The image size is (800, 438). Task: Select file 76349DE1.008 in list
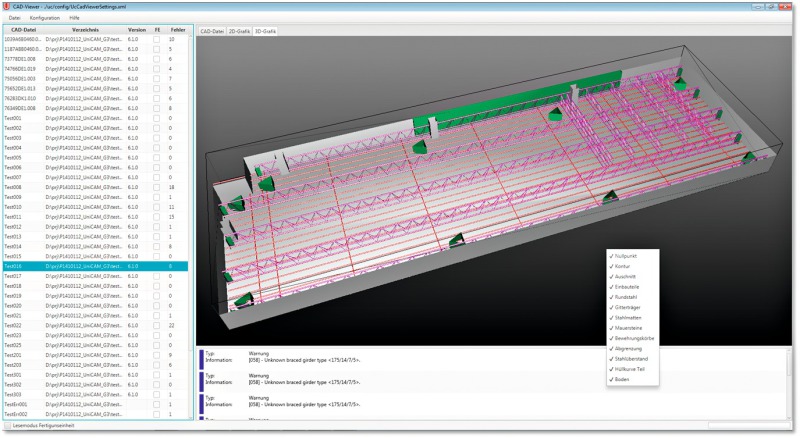point(96,108)
